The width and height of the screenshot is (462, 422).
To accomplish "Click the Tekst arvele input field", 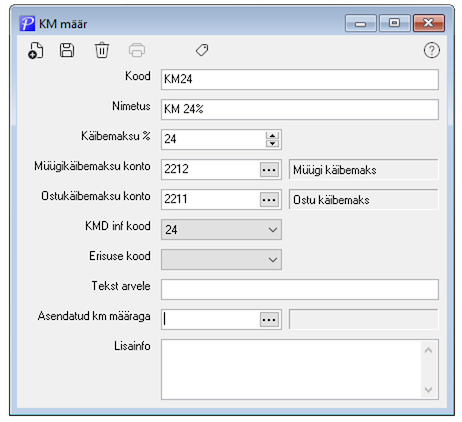I will pos(300,289).
